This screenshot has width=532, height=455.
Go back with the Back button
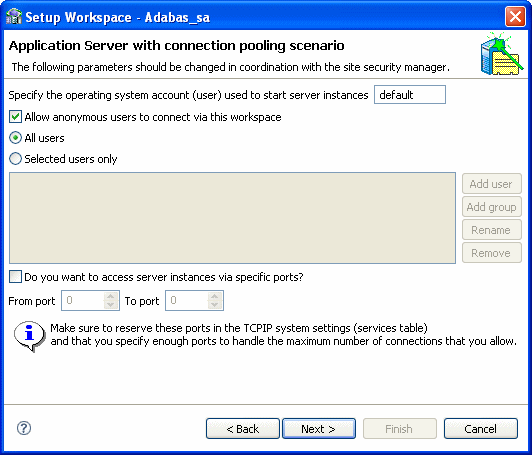(x=243, y=429)
